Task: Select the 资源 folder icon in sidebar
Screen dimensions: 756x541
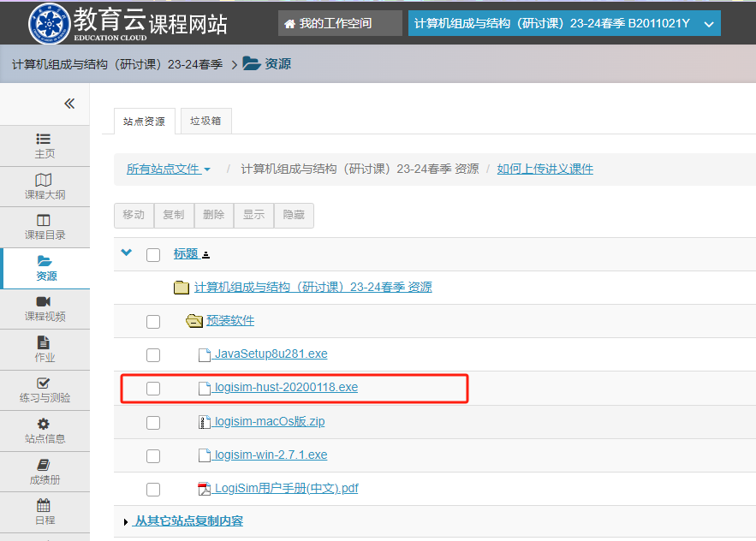Action: [x=45, y=261]
